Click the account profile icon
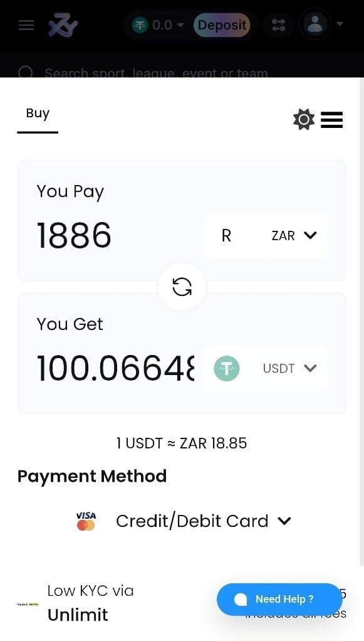The width and height of the screenshot is (364, 641). (x=315, y=25)
